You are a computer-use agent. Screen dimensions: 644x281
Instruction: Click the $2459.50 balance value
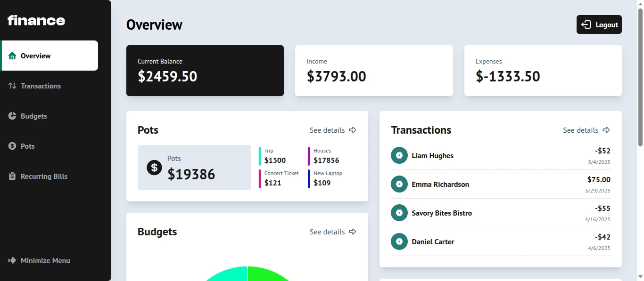[x=167, y=76]
